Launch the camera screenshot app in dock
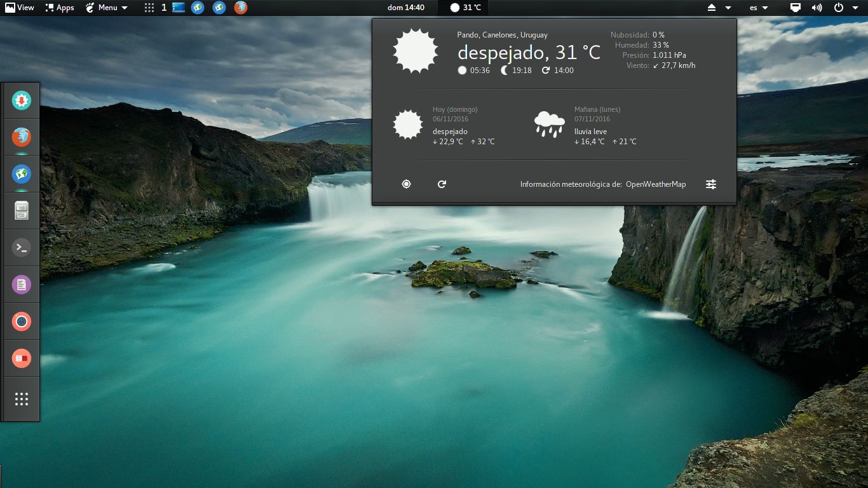868x488 pixels. click(22, 322)
